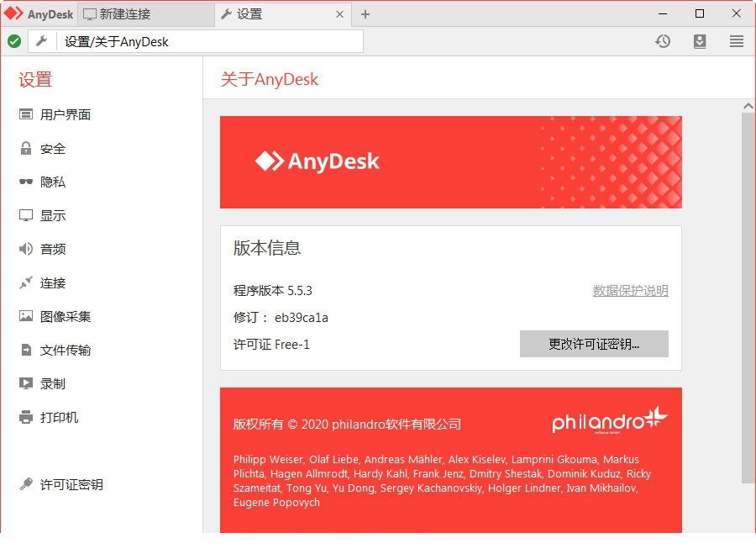This screenshot has width=756, height=554.
Task: Click the 更改许可证密钥... button
Action: (x=594, y=344)
